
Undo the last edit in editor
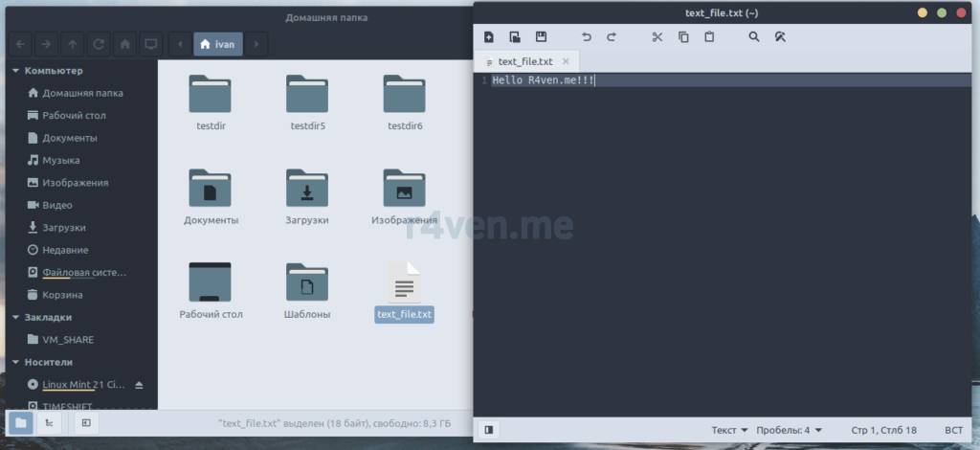(587, 37)
